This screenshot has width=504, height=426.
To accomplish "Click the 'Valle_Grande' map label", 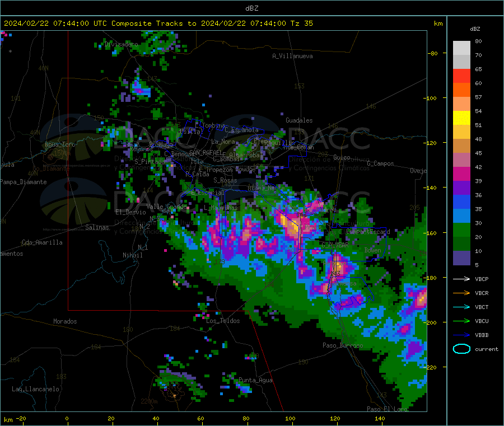I will coord(166,207).
